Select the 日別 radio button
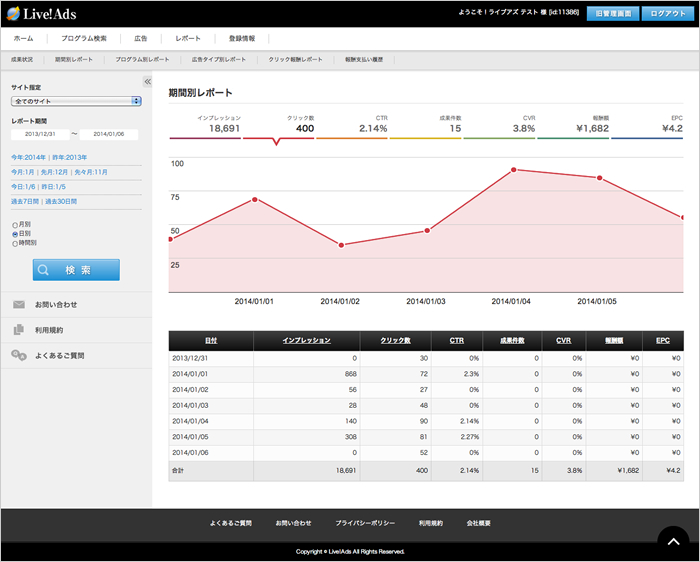Viewport: 700px width, 562px height. click(15, 234)
